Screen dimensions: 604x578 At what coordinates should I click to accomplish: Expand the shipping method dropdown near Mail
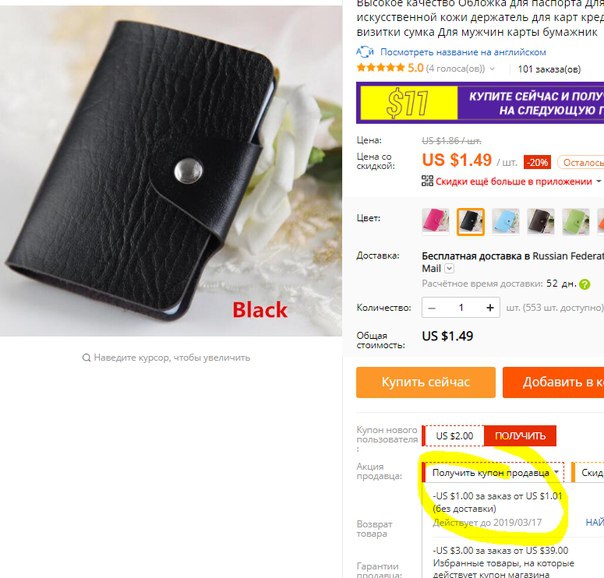(x=449, y=268)
